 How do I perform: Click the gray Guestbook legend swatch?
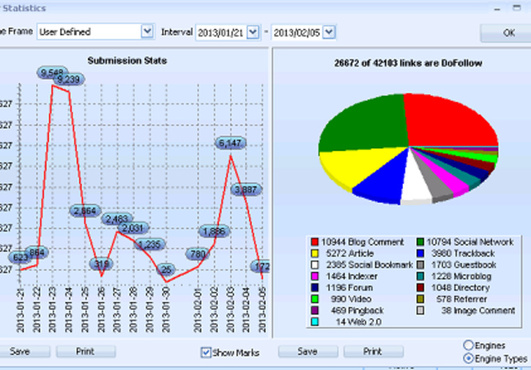click(x=420, y=265)
